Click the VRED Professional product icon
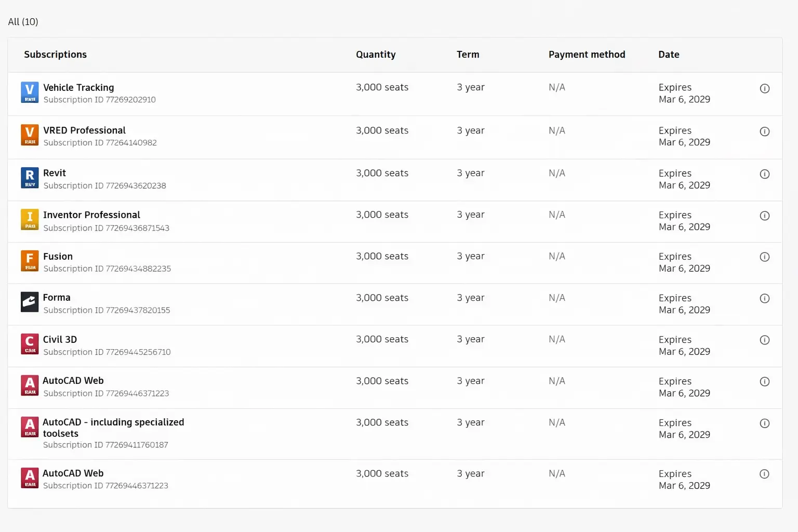 click(x=30, y=135)
